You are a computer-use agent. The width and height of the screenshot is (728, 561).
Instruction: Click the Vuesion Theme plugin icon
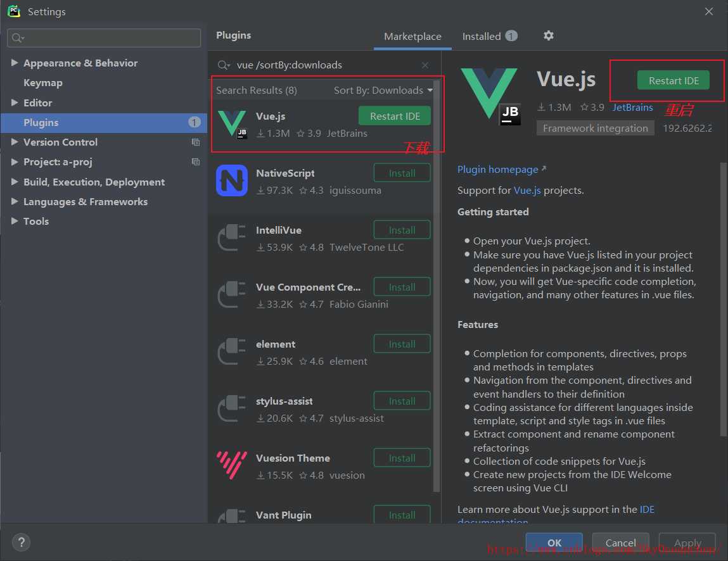232,465
